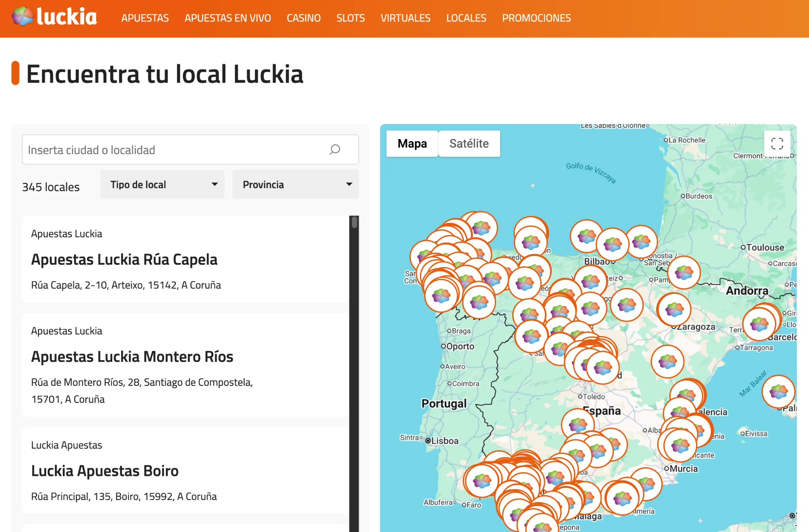Expand the Provincia filter dropdown

(295, 184)
